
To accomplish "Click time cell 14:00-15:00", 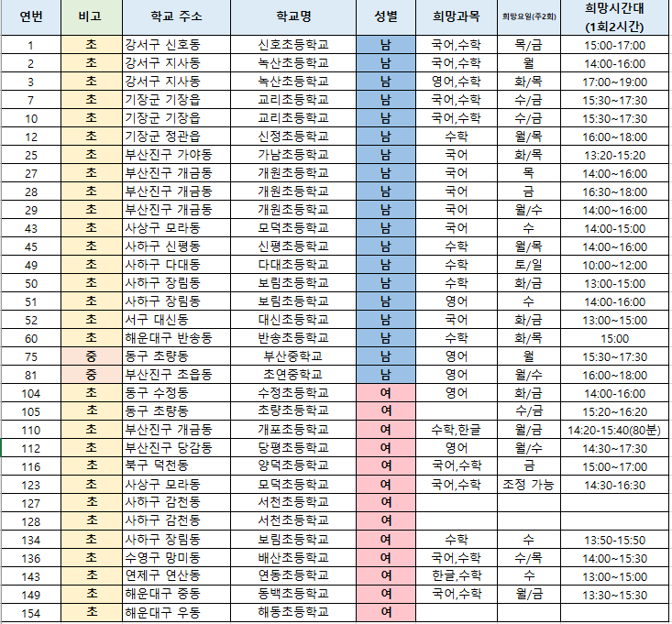I will coord(614,228).
